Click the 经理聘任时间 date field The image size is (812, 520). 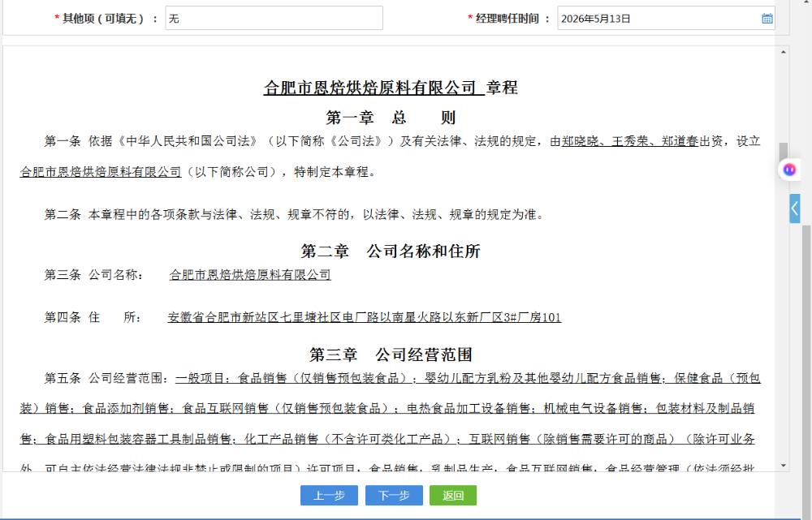[666, 18]
